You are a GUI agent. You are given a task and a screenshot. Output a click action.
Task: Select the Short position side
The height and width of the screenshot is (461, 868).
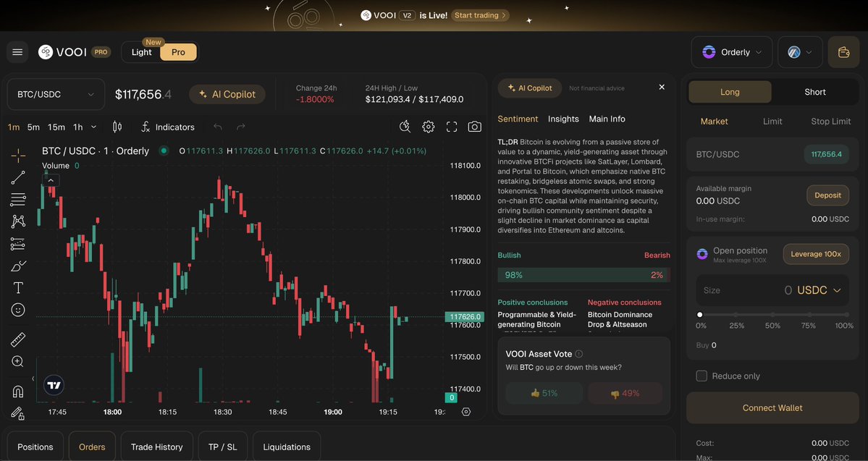pyautogui.click(x=815, y=92)
